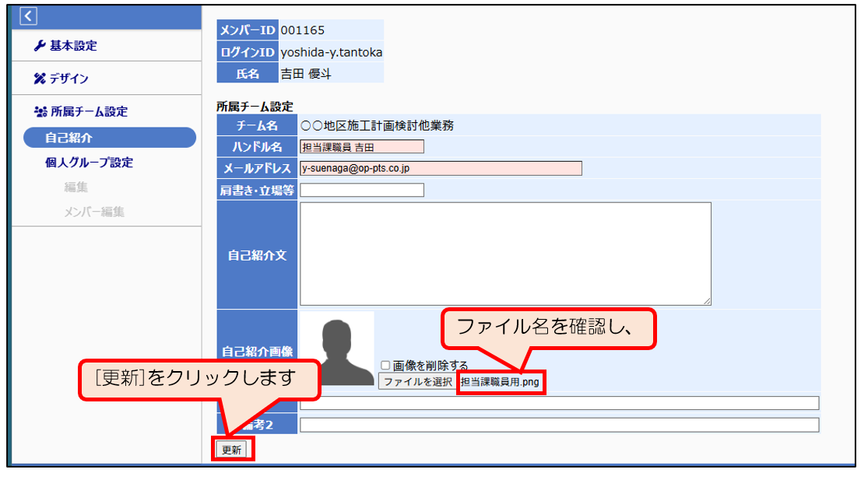This screenshot has height=480, width=868.
Task: Click the resize handle of 自己紹介文 textarea
Action: pyautogui.click(x=707, y=301)
